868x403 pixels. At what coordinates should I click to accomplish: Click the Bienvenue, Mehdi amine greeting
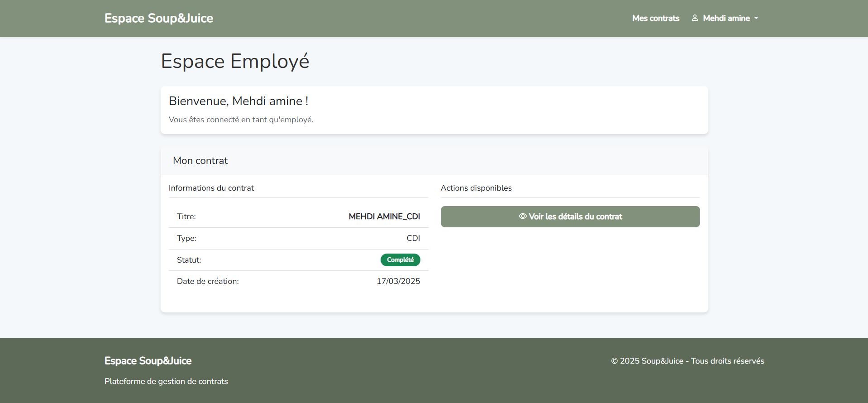click(238, 101)
